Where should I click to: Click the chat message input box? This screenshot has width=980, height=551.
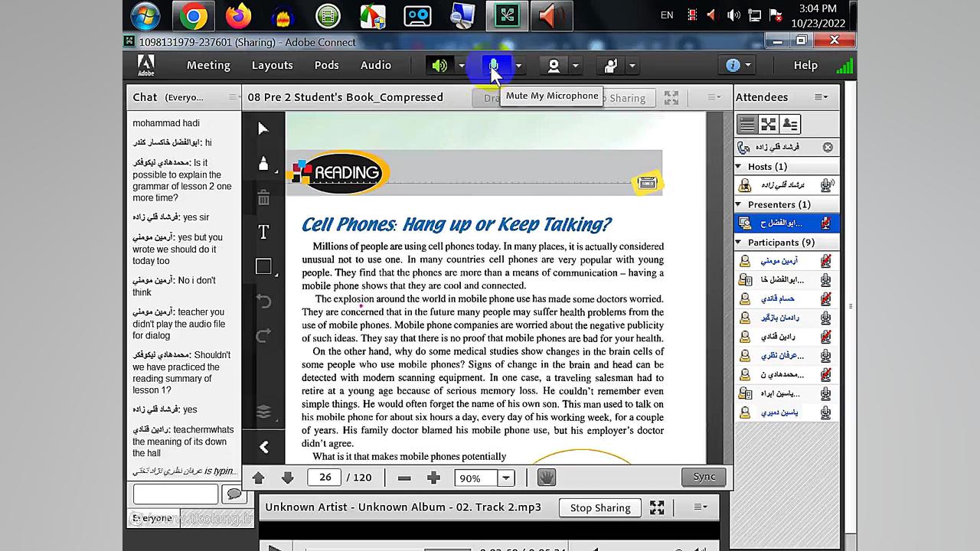pos(175,494)
